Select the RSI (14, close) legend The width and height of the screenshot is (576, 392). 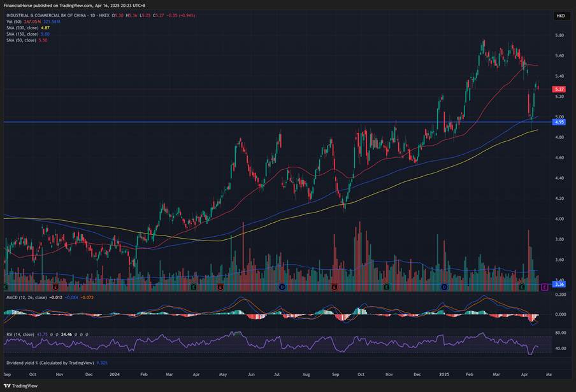click(20, 334)
